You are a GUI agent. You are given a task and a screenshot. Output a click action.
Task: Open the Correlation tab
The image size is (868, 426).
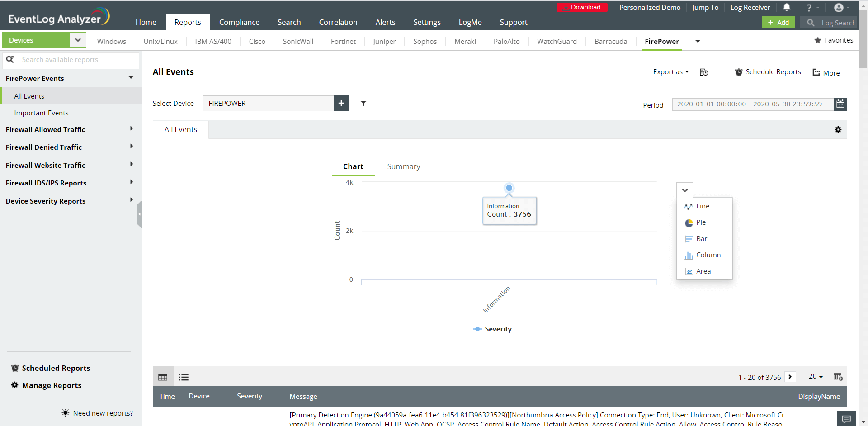tap(338, 22)
